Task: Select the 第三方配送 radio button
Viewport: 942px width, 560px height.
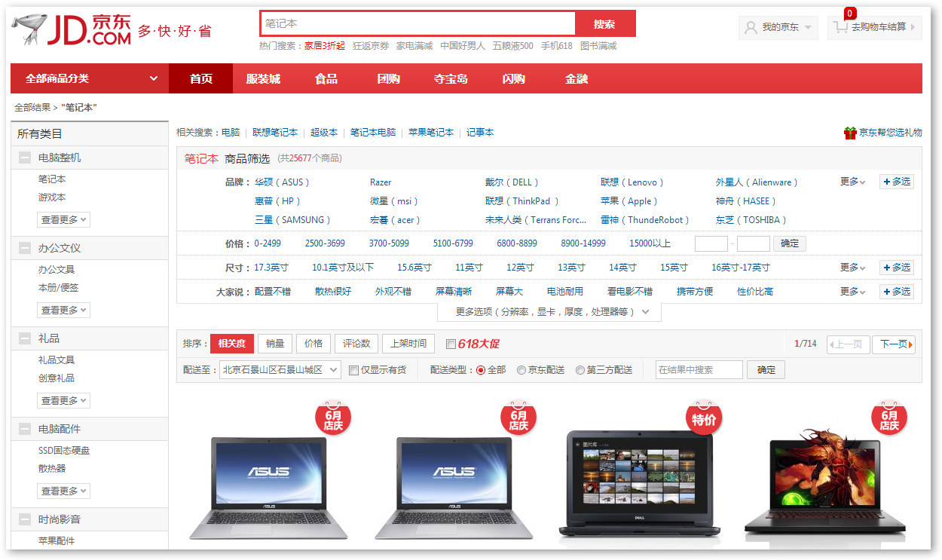Action: [x=580, y=370]
